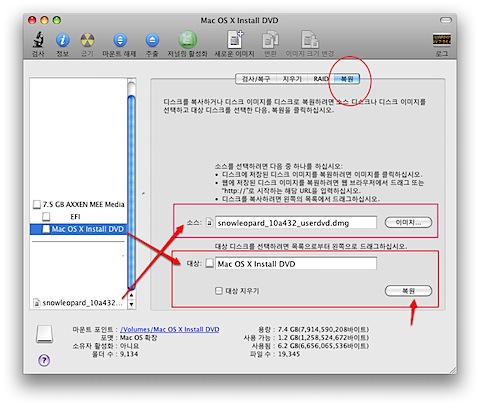Click the format value Mac OS 확장 text

point(138,338)
